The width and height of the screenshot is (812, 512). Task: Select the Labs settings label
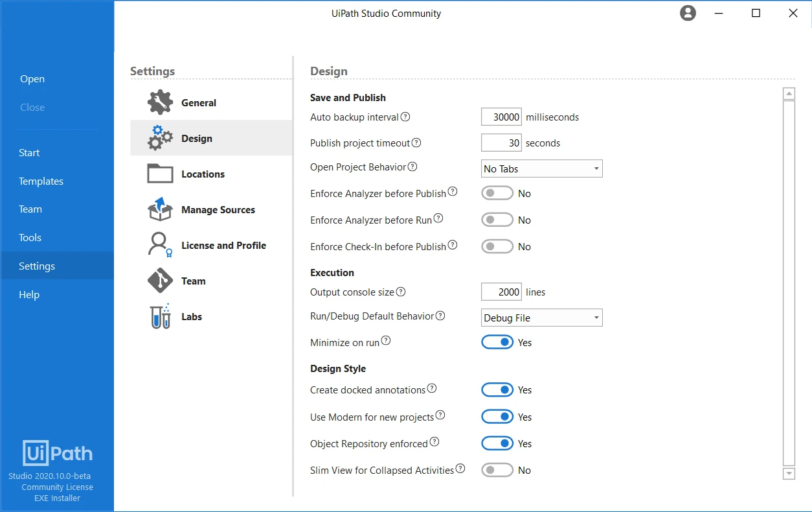192,316
